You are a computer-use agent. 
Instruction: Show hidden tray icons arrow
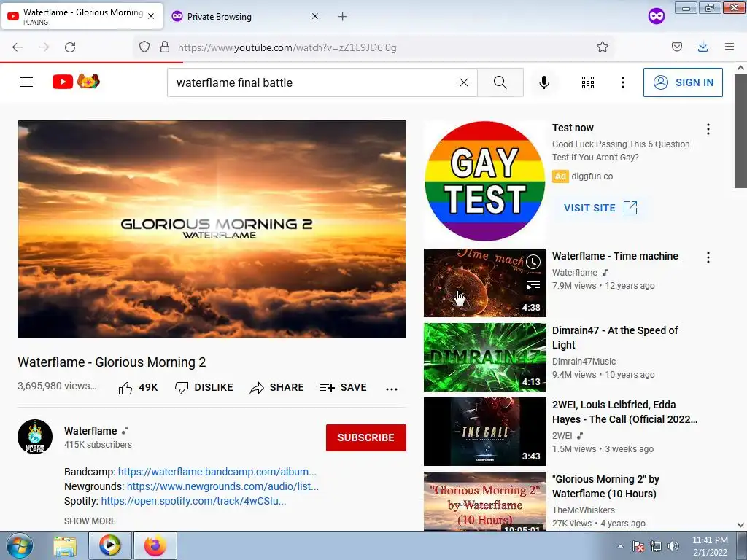620,546
